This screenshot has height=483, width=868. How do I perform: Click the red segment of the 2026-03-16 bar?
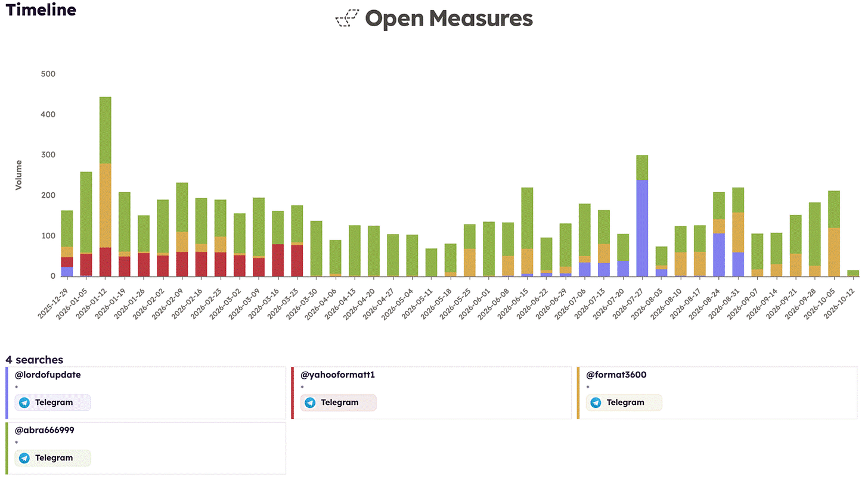[278, 260]
